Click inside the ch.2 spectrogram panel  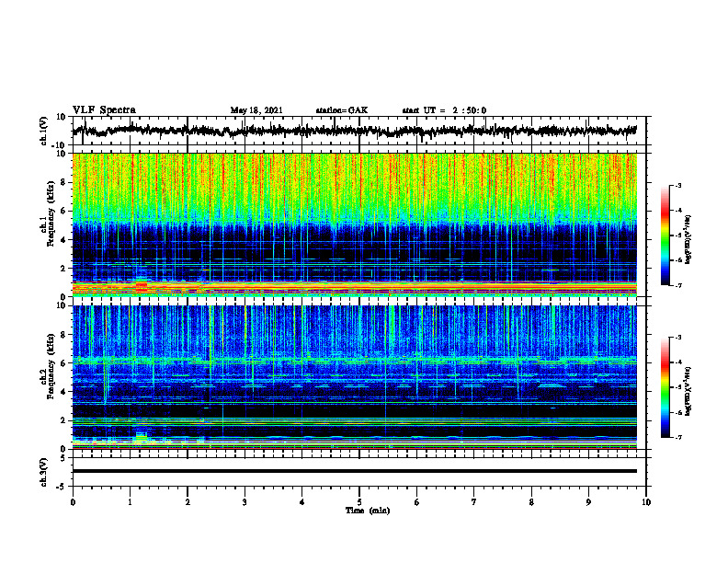click(355, 377)
